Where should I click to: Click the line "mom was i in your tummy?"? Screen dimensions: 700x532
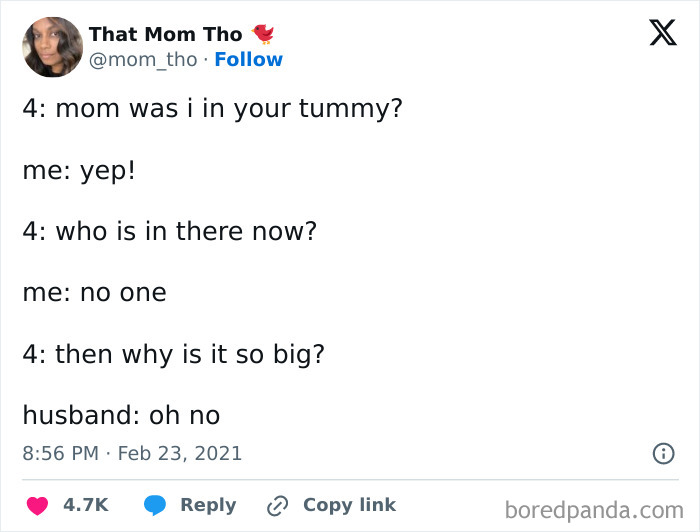point(212,108)
